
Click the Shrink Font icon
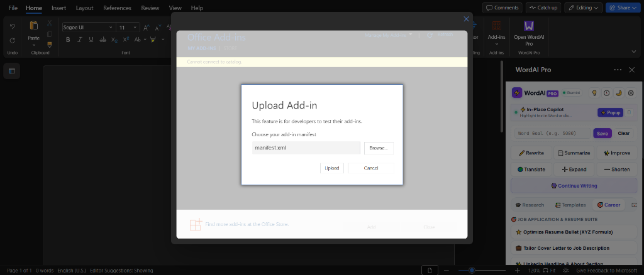coord(158,28)
